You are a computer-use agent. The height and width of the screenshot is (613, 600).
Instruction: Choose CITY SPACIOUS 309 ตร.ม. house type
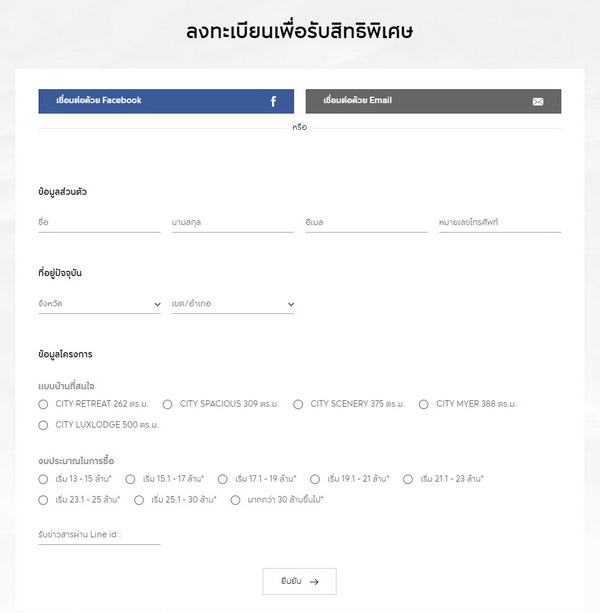click(167, 404)
